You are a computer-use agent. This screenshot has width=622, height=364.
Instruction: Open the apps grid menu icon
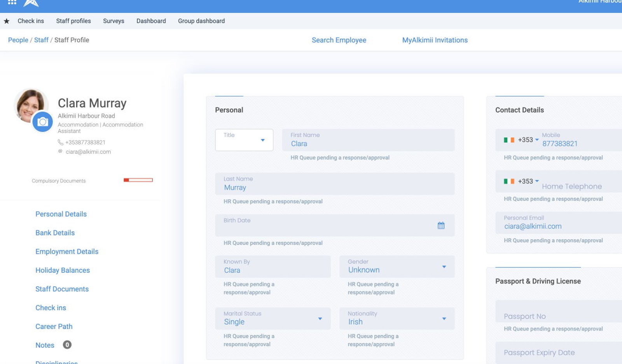(12, 2)
